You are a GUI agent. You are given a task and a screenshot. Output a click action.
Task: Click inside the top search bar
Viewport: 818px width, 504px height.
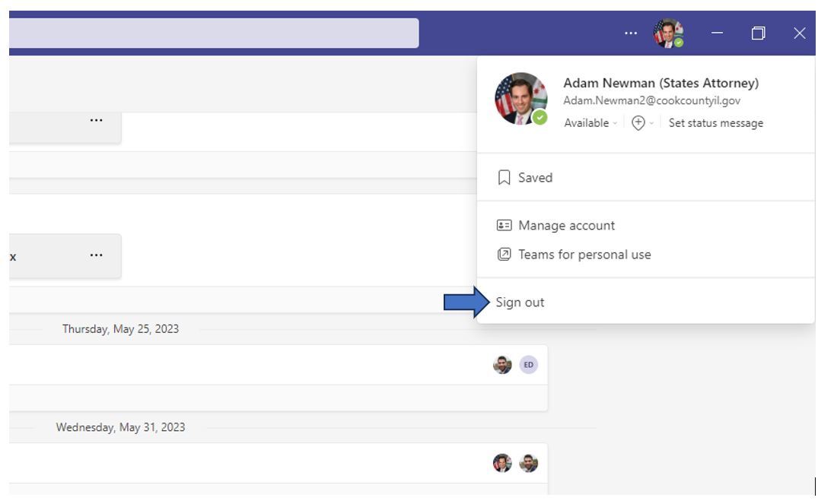pos(213,33)
